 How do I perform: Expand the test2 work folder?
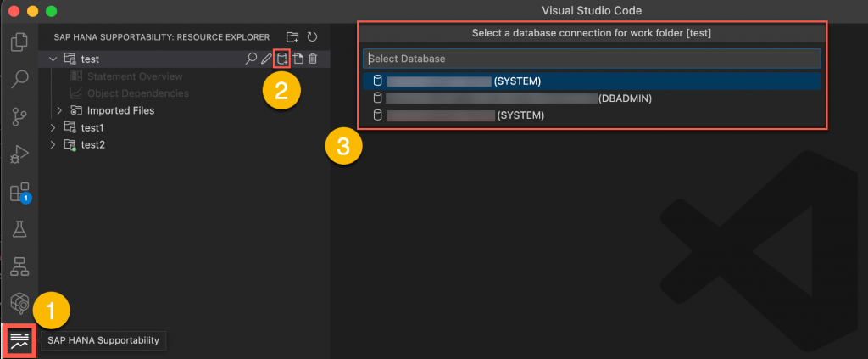(x=53, y=144)
